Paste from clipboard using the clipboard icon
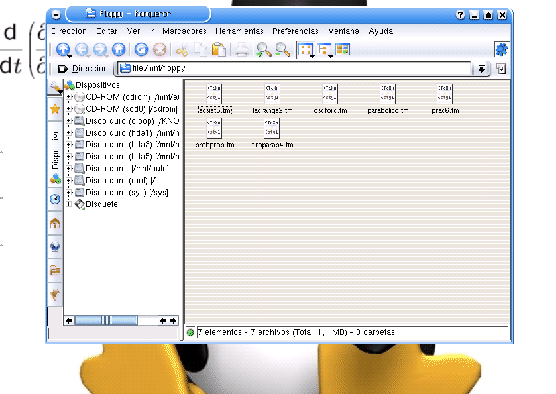This screenshot has height=394, width=556. click(219, 50)
